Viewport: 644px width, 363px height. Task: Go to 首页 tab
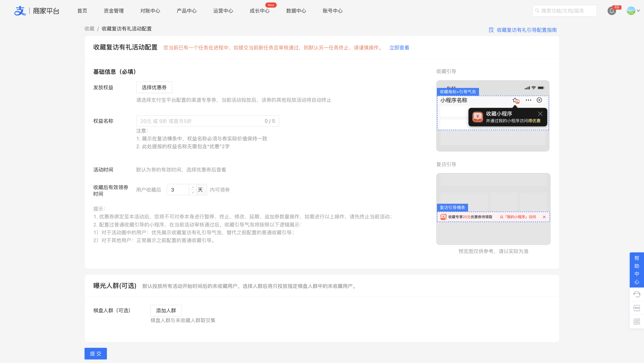[x=82, y=11]
